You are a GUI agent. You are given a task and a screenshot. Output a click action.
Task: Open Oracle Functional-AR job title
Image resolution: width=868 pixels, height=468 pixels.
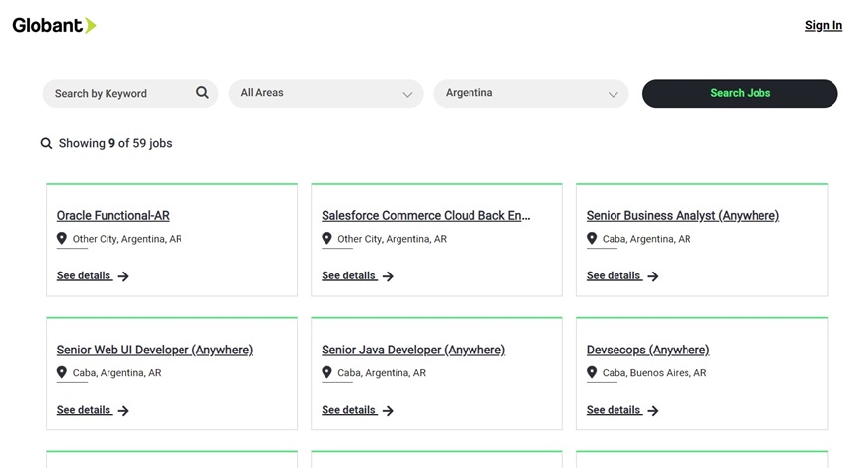pos(112,215)
